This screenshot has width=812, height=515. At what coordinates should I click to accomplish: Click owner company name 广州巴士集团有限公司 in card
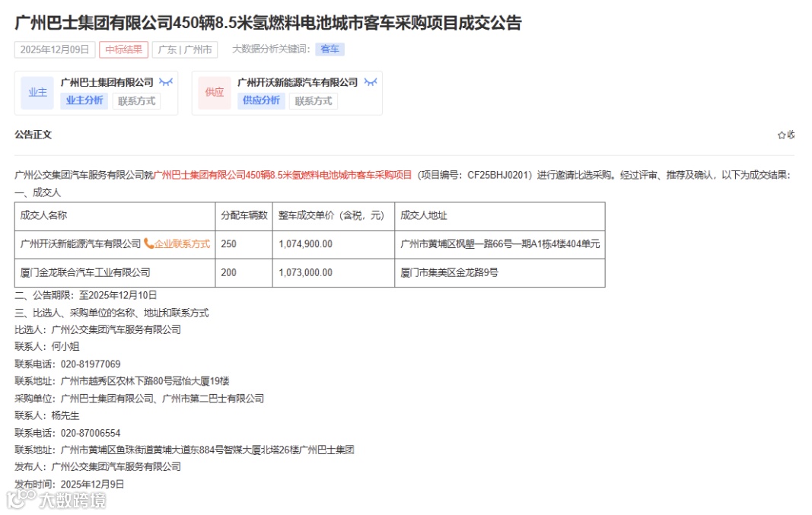tap(107, 82)
